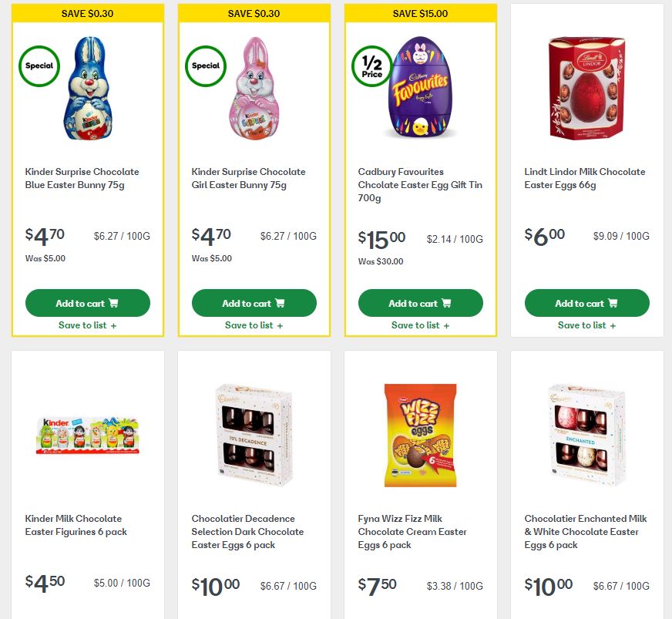Image resolution: width=672 pixels, height=619 pixels.
Task: Select the Special badge on the Girl Easter Bunny
Action: coord(205,66)
